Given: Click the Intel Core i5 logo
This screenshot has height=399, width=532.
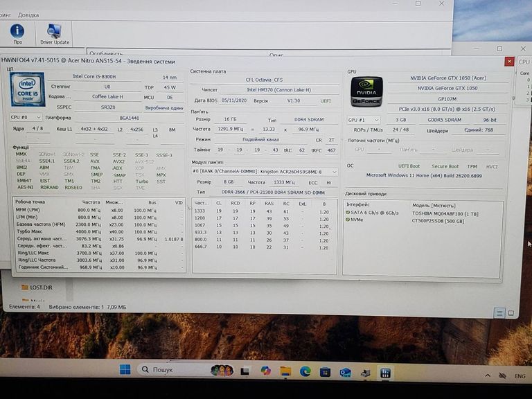Looking at the screenshot, I should click(x=28, y=89).
